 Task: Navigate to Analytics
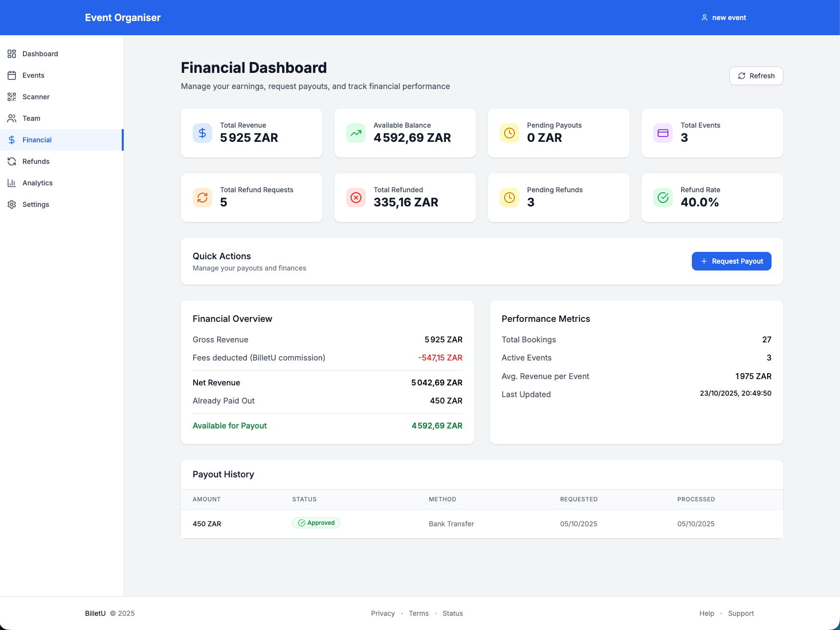pos(62,183)
